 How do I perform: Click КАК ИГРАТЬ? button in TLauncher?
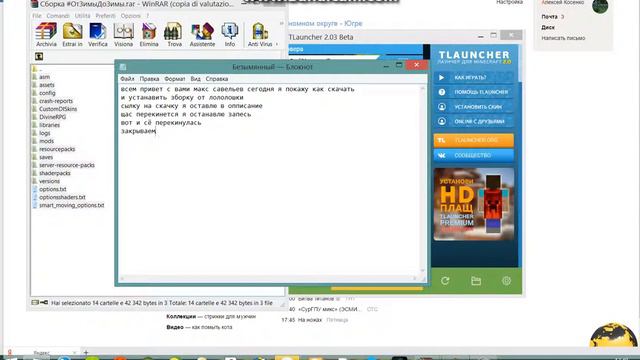coord(473,77)
